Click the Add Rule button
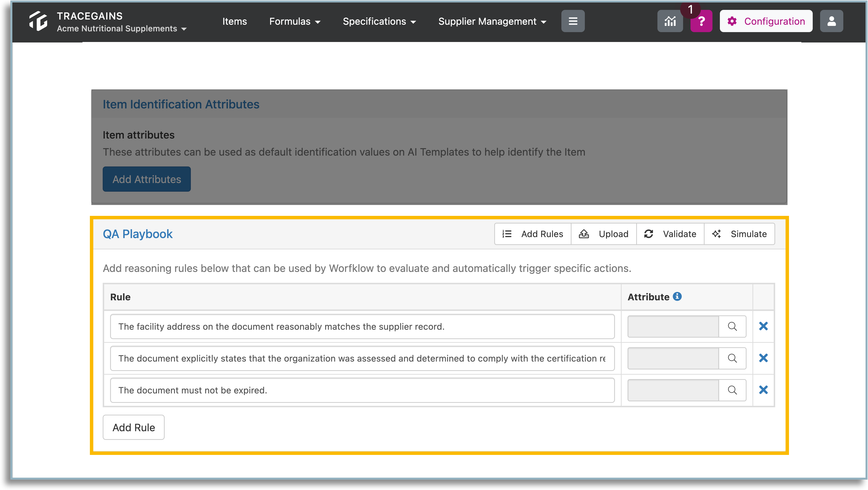The height and width of the screenshot is (490, 868). tap(134, 427)
